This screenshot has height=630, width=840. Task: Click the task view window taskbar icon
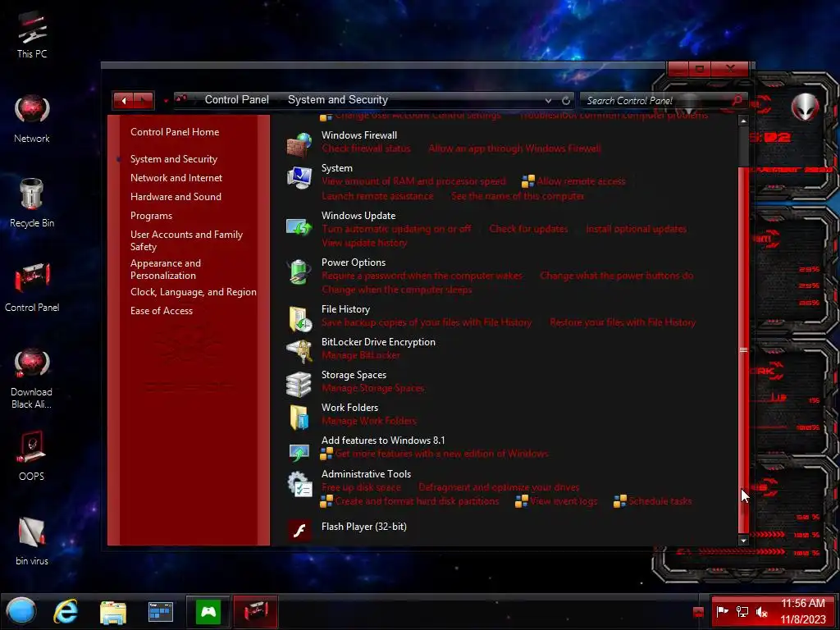click(160, 611)
